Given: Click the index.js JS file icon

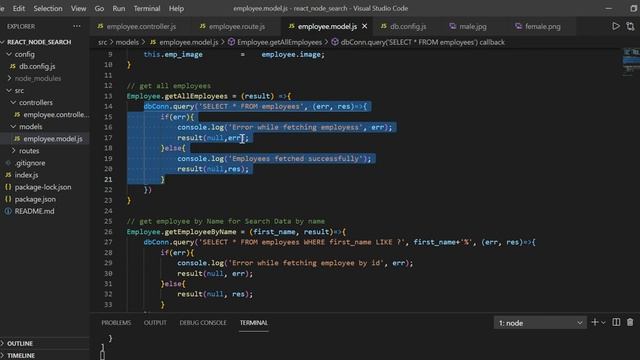Looking at the screenshot, I should [x=8, y=175].
